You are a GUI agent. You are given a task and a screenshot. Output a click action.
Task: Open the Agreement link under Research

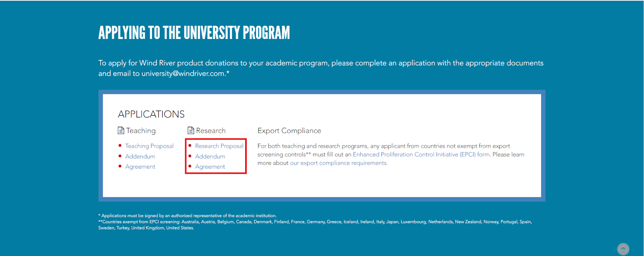[x=210, y=167]
